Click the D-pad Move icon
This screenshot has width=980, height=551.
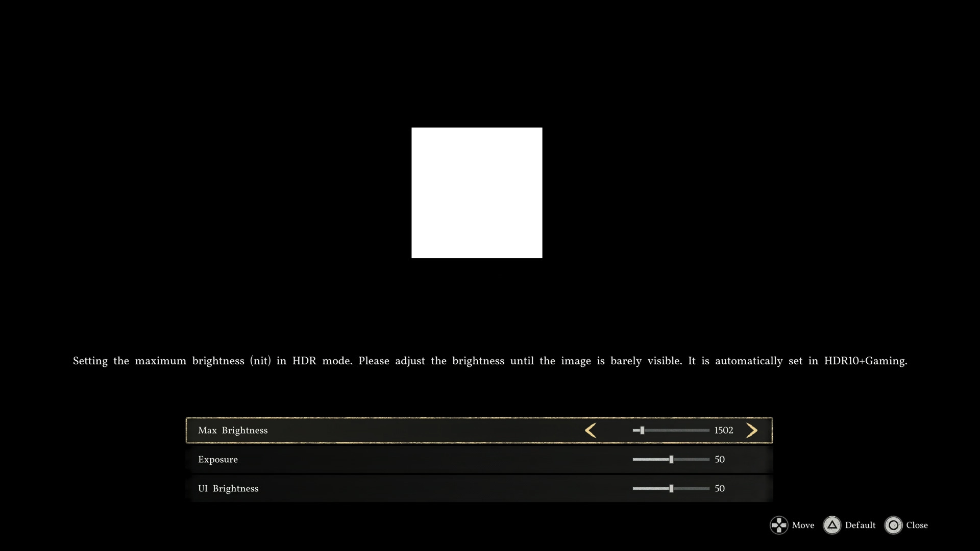[779, 525]
